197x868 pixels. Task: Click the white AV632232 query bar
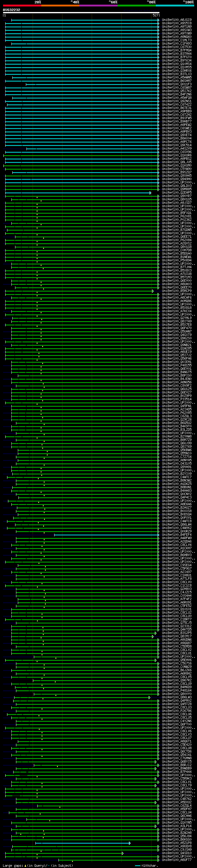81,12
